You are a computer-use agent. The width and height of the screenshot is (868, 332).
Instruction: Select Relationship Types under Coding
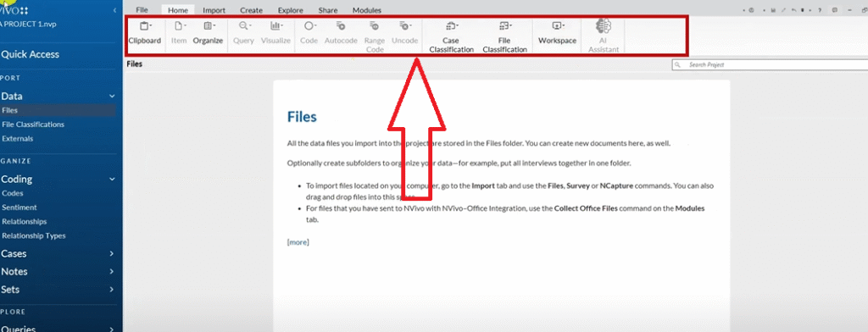(x=34, y=235)
